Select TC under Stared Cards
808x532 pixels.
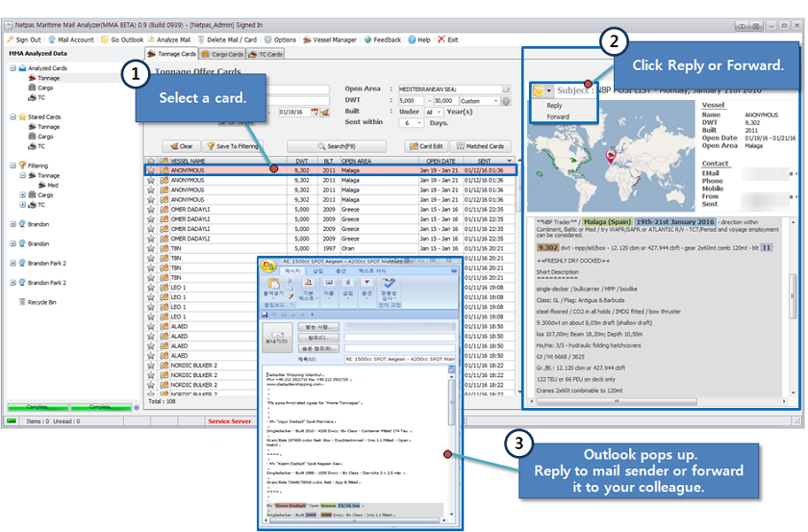tap(37, 146)
